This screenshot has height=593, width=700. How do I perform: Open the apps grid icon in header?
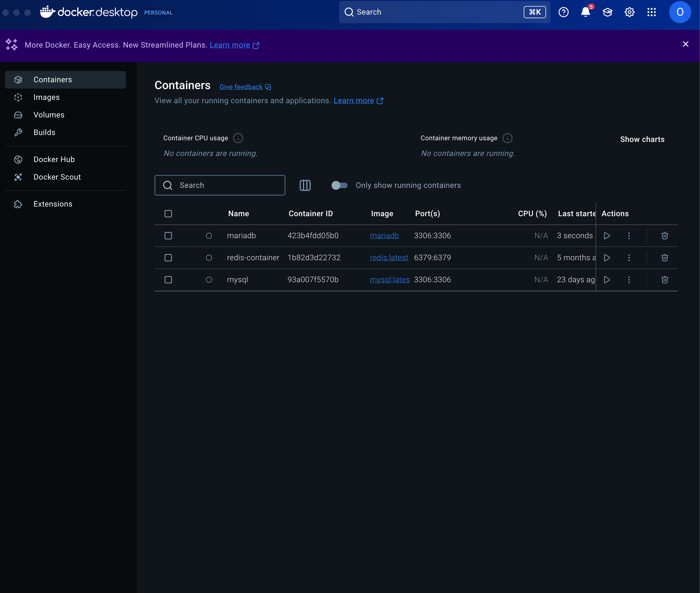pos(651,12)
